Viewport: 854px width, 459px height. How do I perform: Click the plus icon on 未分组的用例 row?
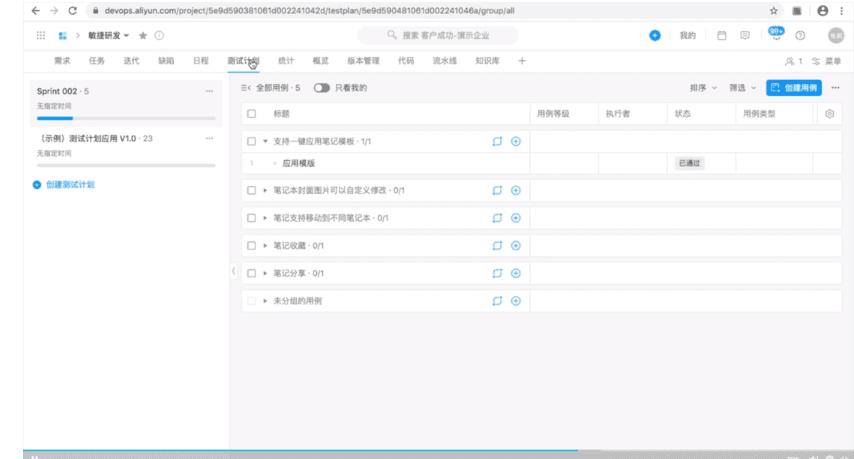(516, 301)
